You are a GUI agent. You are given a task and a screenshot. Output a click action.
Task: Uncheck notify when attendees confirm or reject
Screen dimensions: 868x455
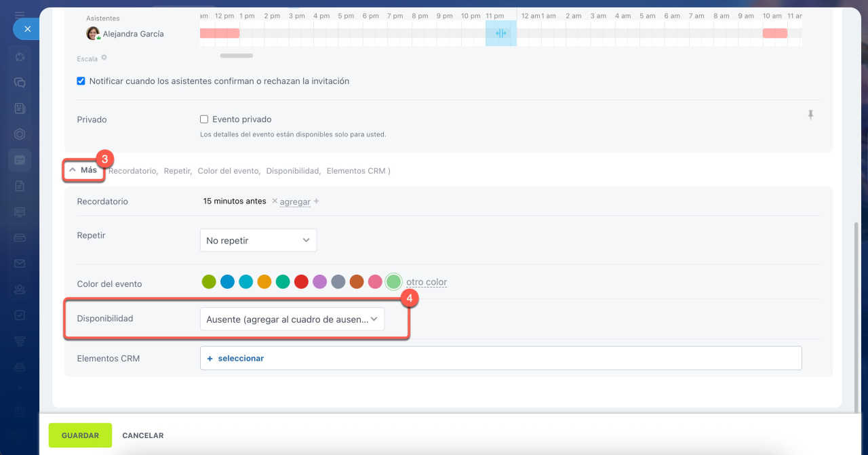(81, 81)
